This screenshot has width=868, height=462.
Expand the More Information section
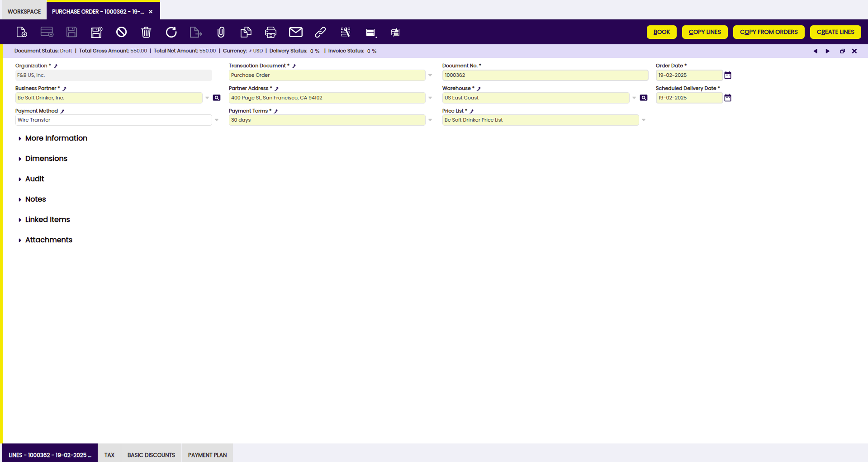click(x=56, y=138)
